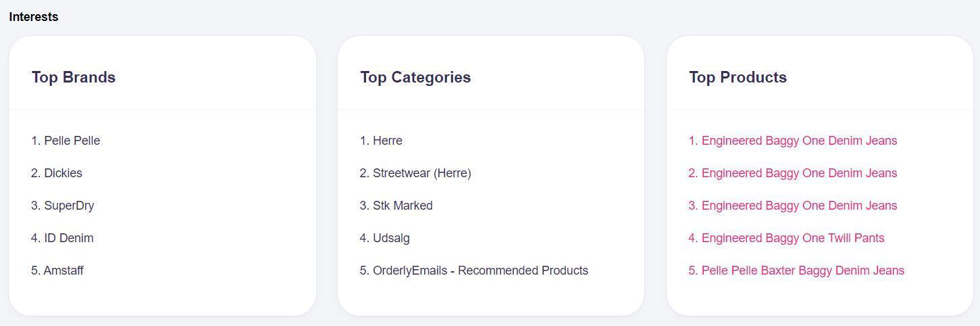
Task: Select the Stk Marked category
Action: point(403,206)
